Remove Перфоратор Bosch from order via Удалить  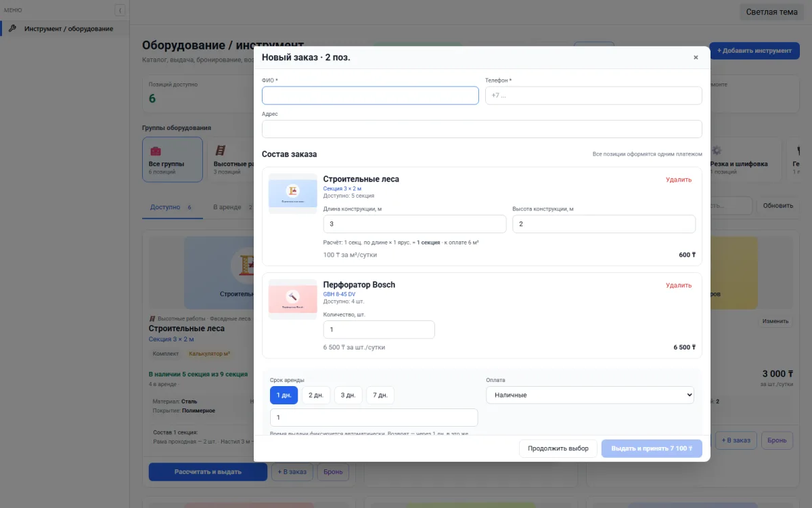(678, 285)
